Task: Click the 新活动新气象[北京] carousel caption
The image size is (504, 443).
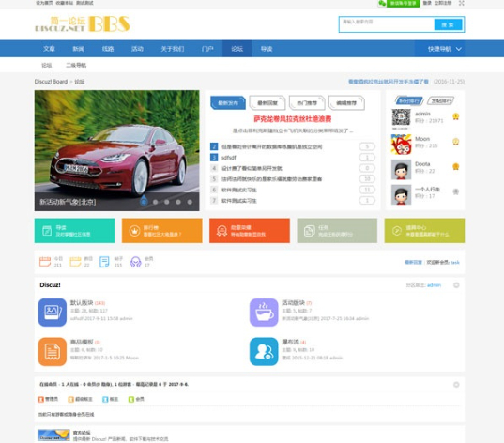Action: (x=68, y=202)
